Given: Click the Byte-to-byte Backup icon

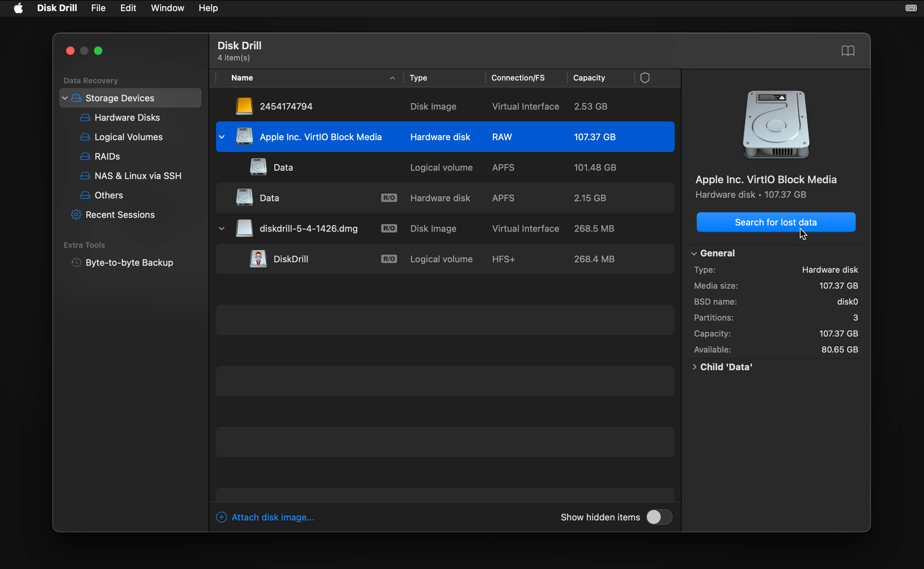Looking at the screenshot, I should tap(76, 263).
